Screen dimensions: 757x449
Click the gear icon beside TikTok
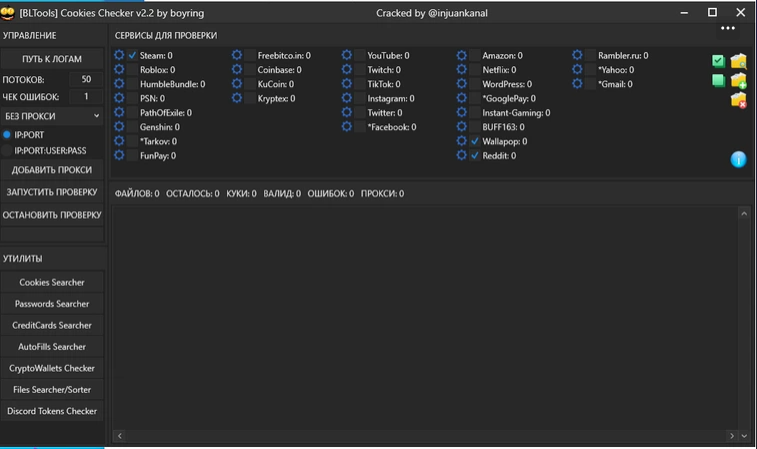(x=347, y=84)
